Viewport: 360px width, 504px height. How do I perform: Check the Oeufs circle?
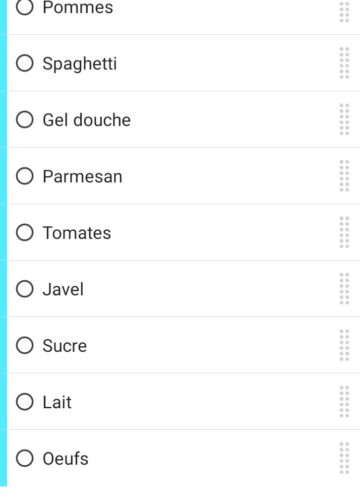(x=25, y=458)
